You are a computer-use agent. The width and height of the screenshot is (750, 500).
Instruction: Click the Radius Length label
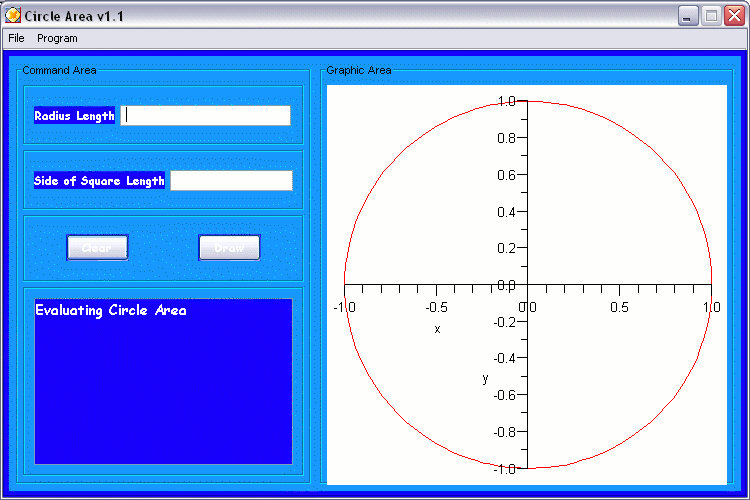point(75,116)
